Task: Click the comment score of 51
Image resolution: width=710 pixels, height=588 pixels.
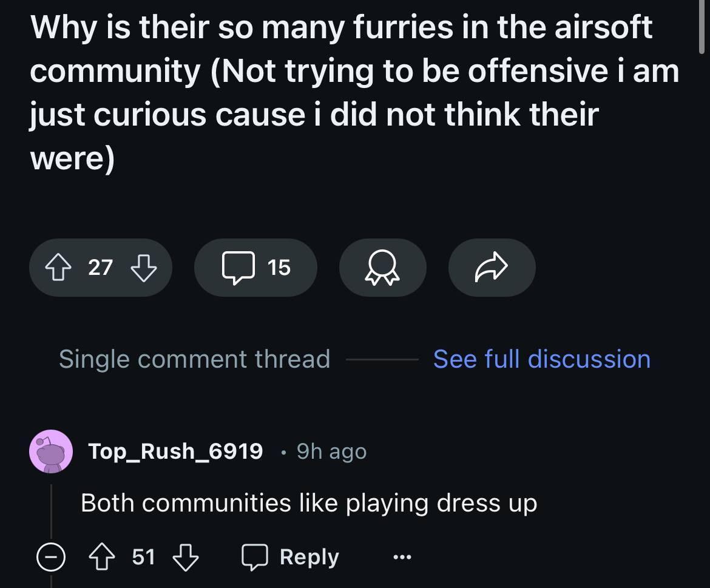Action: point(144,556)
